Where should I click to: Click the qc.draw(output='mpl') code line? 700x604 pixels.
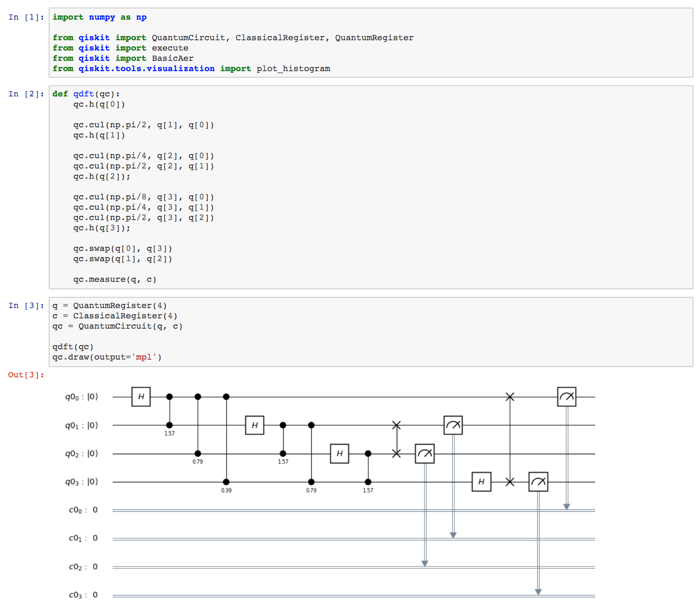click(x=107, y=357)
